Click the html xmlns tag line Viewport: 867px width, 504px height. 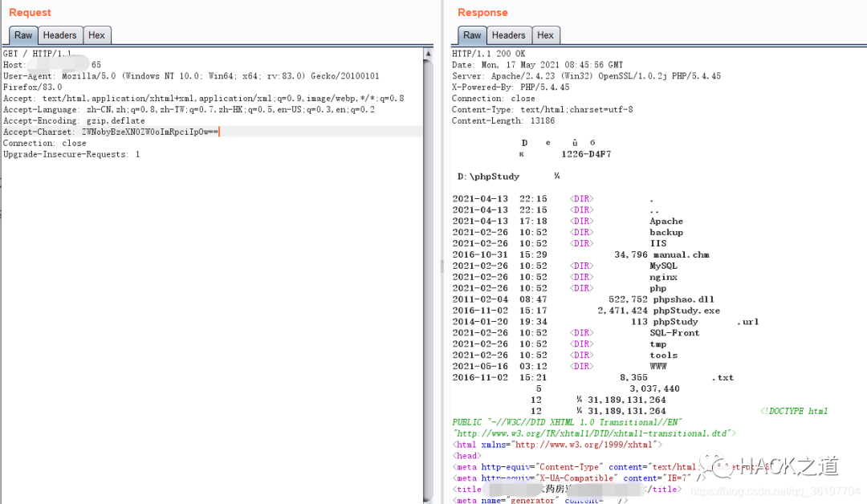557,445
